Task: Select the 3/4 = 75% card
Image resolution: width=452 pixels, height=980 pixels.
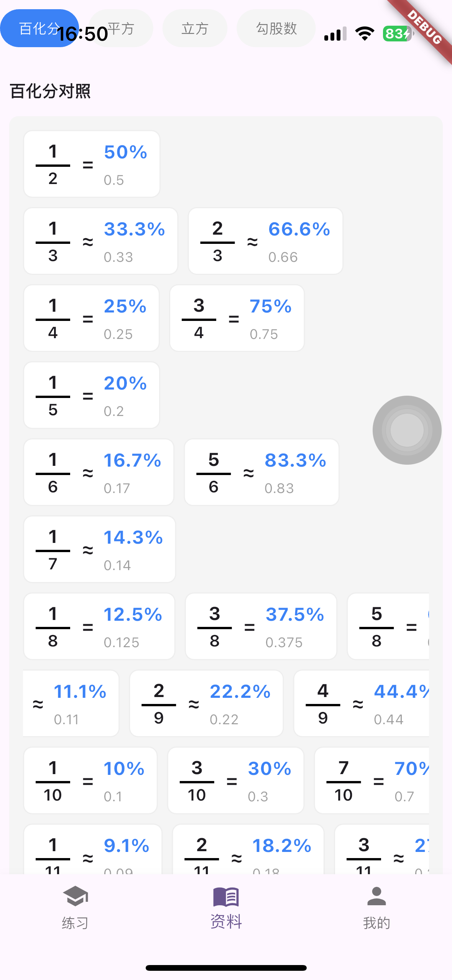Action: 237,318
